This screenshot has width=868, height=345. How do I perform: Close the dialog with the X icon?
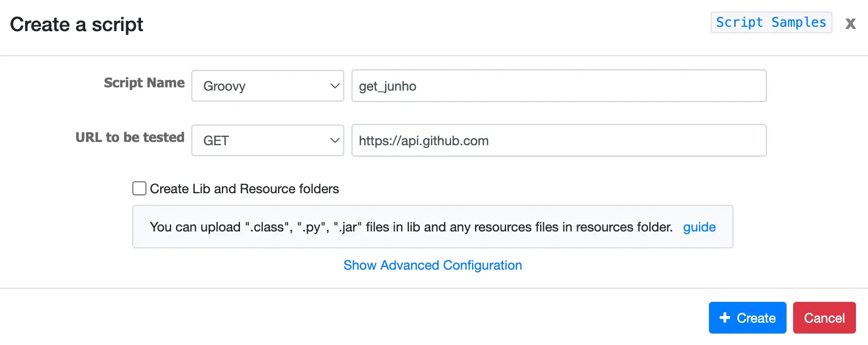(x=850, y=23)
